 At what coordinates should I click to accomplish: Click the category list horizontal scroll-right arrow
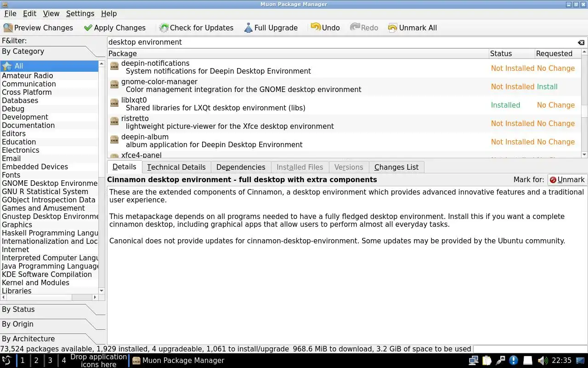pos(95,297)
